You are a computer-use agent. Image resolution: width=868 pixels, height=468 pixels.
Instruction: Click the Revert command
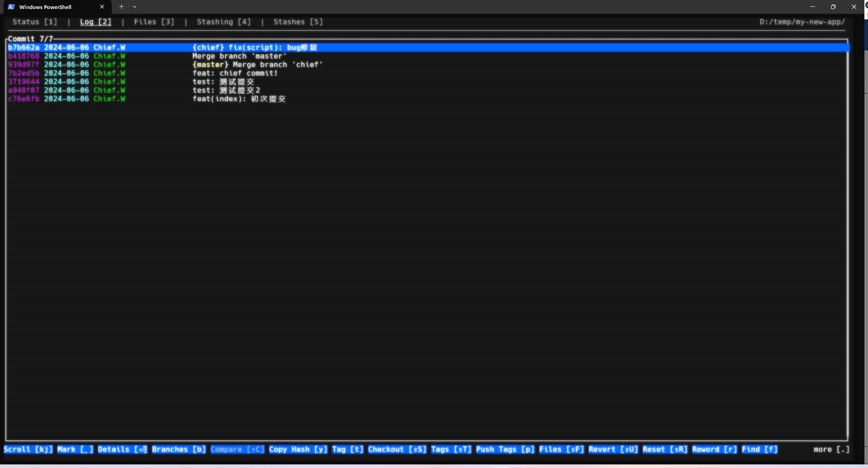coord(614,450)
